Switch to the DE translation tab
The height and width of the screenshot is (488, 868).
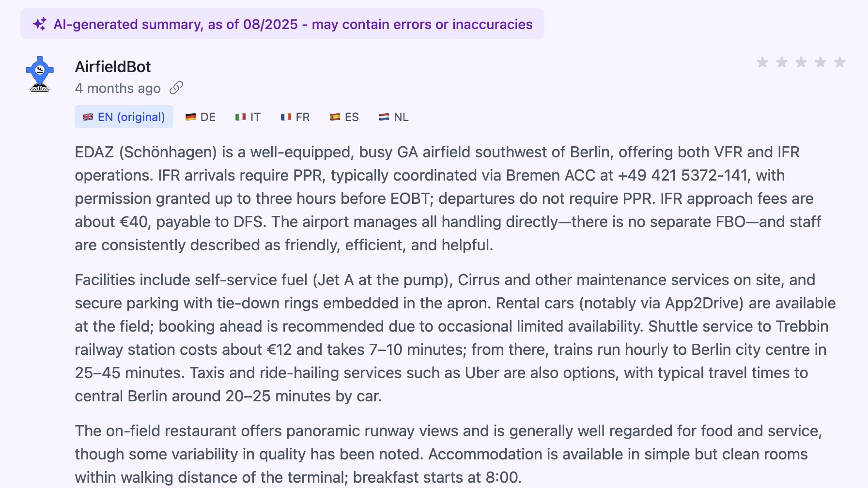[x=200, y=117]
